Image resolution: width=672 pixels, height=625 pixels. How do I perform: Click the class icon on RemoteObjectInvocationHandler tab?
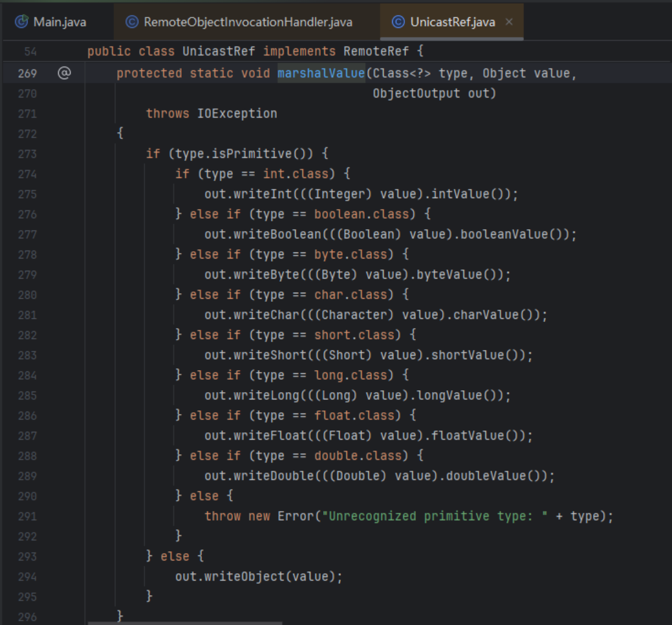point(131,23)
